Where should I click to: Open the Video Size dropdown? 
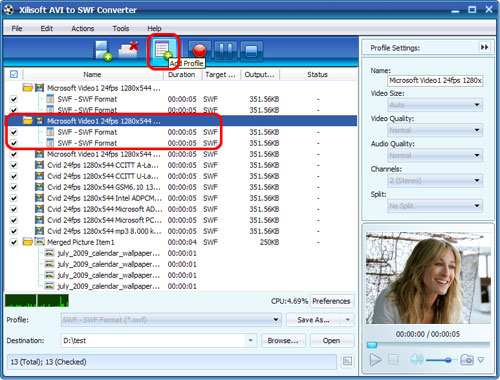click(x=435, y=105)
